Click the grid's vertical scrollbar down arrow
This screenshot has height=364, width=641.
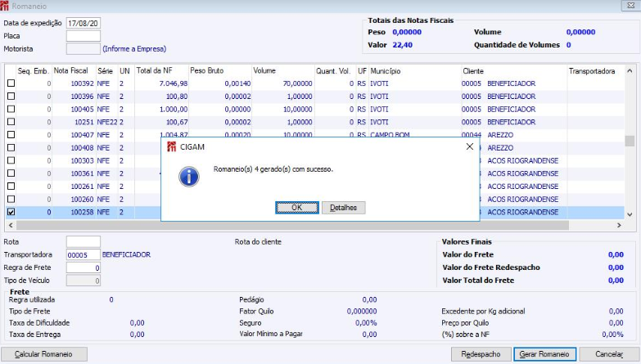coord(629,213)
